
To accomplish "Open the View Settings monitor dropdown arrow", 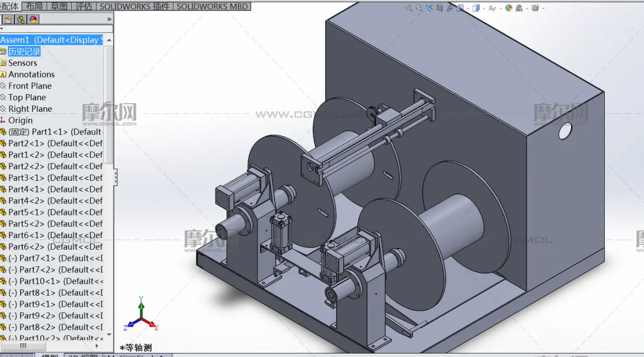I will tap(543, 9).
